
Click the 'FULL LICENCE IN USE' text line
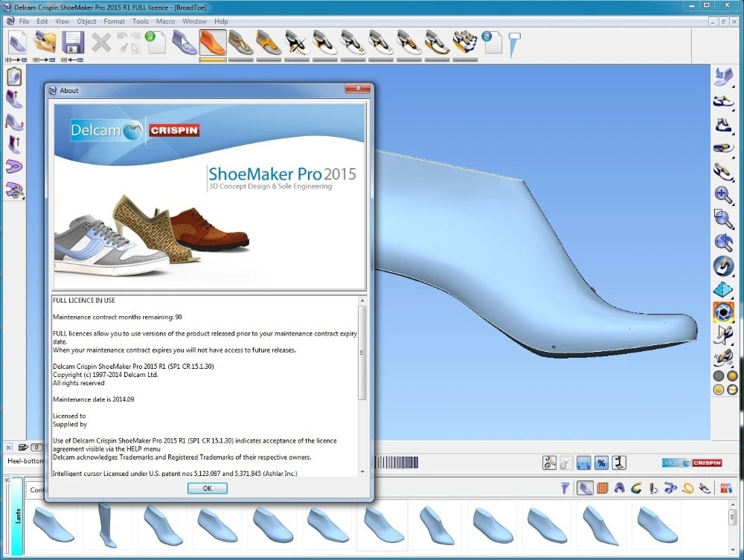click(84, 300)
